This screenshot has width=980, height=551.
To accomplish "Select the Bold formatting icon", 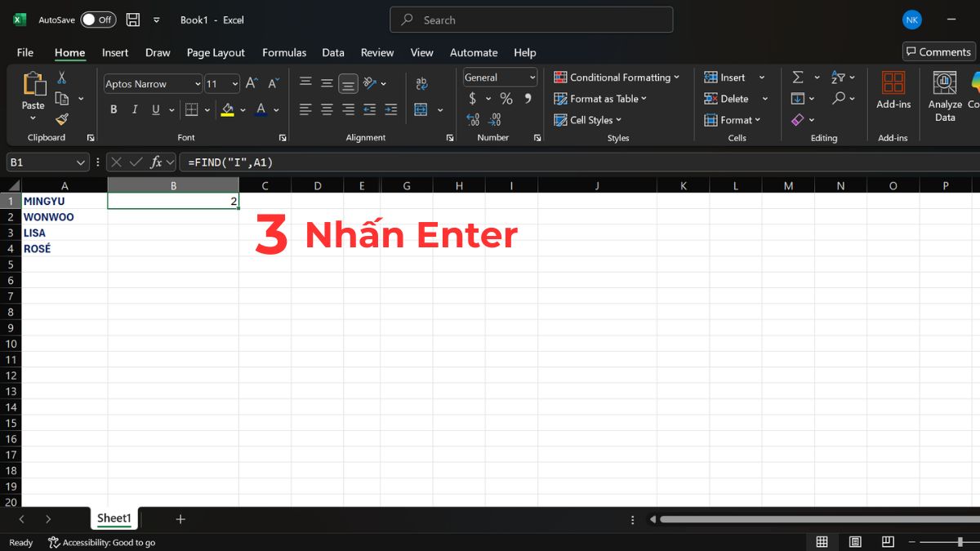I will point(114,109).
